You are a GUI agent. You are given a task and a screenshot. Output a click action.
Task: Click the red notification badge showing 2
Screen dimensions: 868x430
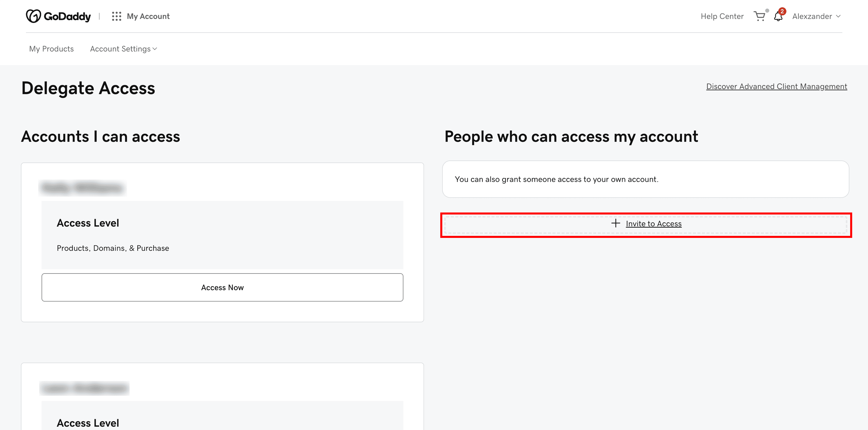pyautogui.click(x=782, y=11)
